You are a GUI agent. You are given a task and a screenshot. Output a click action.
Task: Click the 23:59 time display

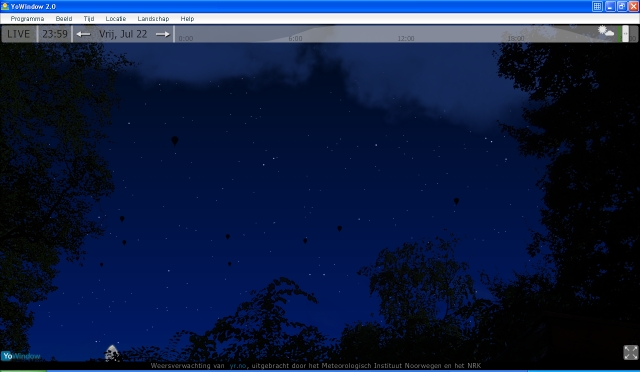[55, 34]
